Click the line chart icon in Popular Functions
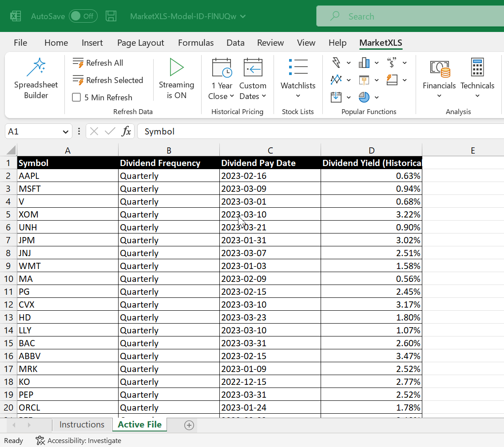The width and height of the screenshot is (504, 447). 336,80
